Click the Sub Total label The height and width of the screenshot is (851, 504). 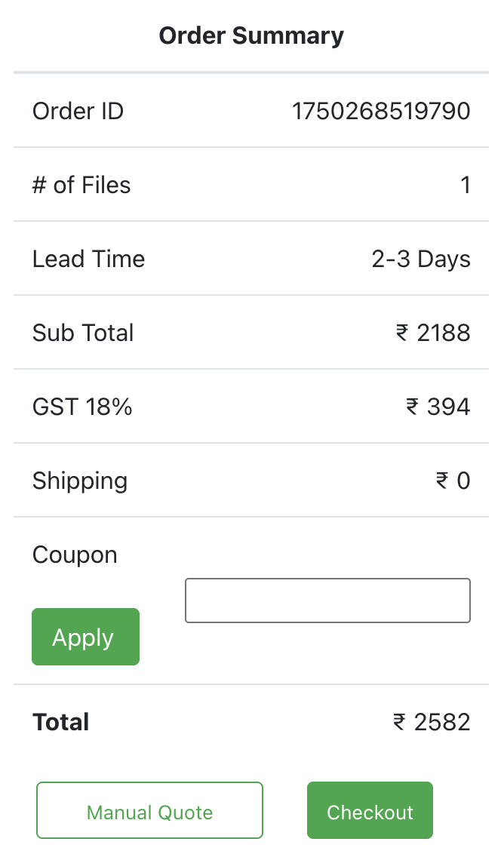click(x=83, y=333)
